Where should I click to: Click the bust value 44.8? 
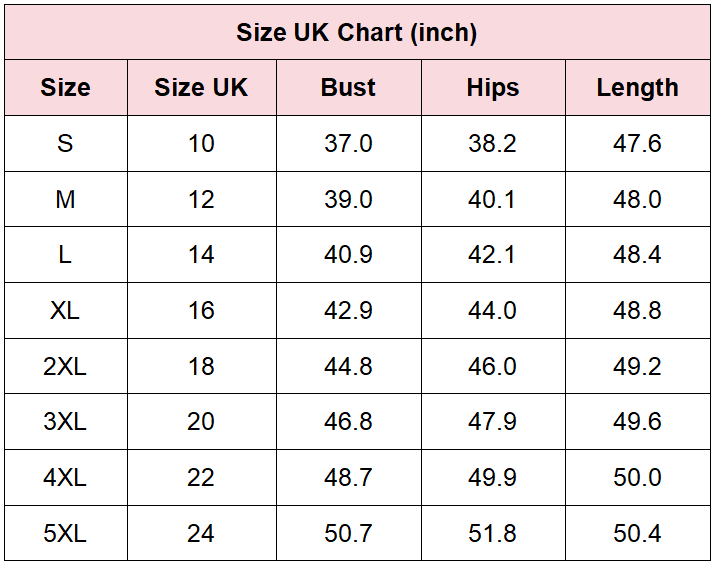click(348, 366)
